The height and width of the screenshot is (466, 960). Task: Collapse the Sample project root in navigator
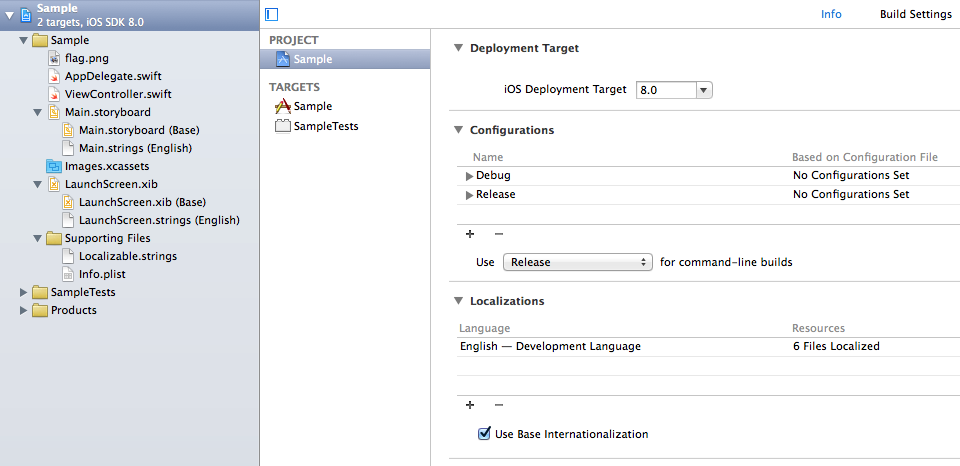click(10, 15)
